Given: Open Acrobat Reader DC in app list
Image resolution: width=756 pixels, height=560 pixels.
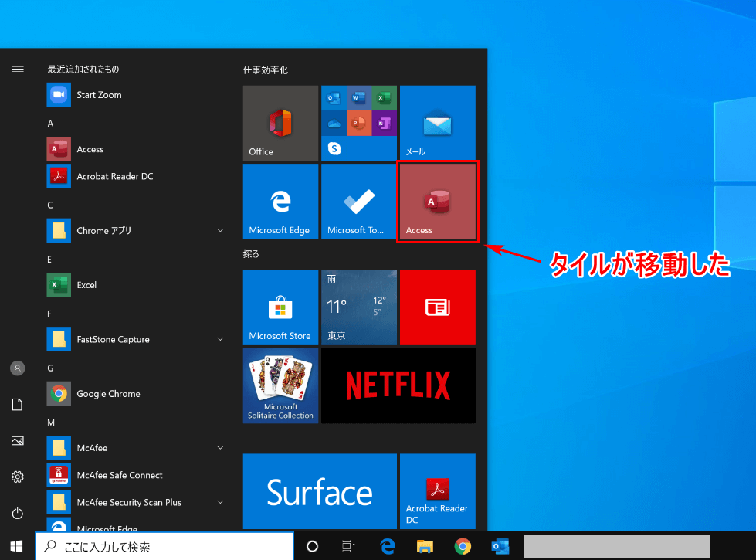Looking at the screenshot, I should (x=135, y=176).
